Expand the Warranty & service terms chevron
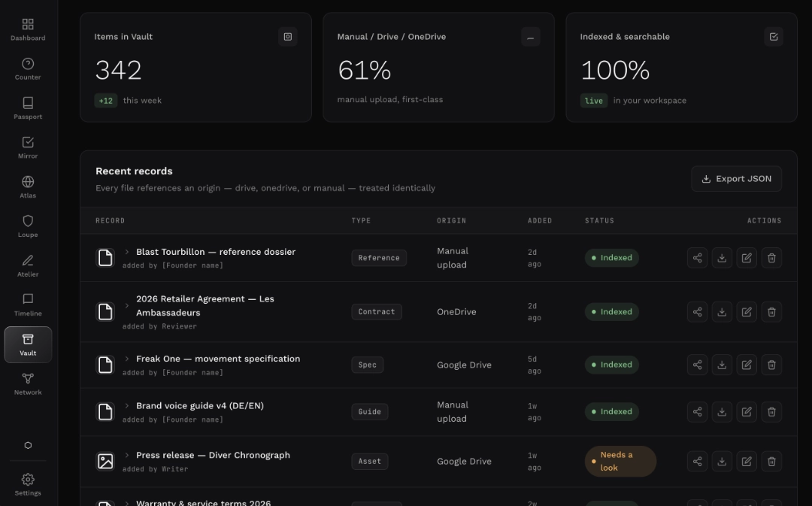Image resolution: width=812 pixels, height=506 pixels. click(x=127, y=502)
